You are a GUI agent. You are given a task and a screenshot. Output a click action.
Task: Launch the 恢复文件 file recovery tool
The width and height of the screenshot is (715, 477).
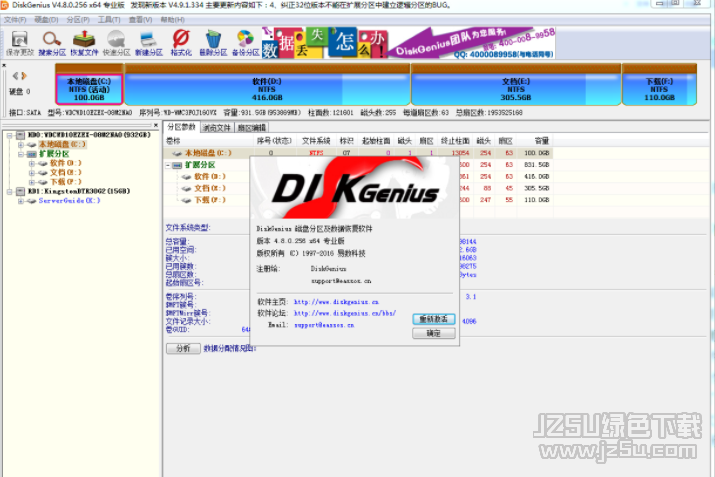(84, 43)
